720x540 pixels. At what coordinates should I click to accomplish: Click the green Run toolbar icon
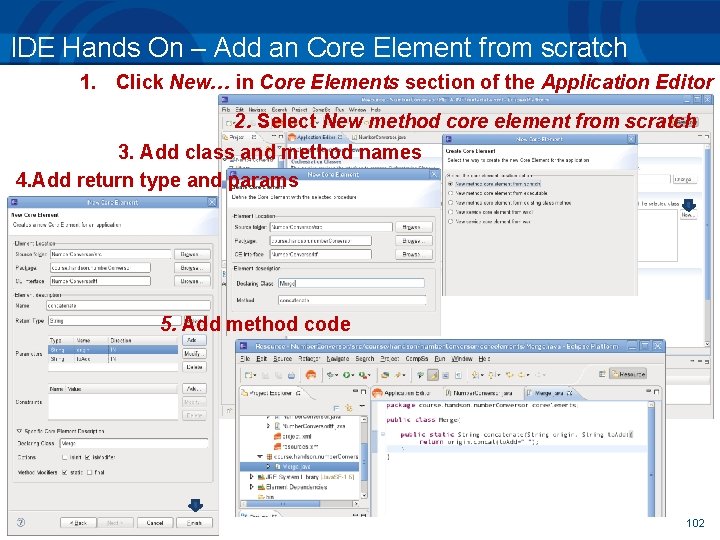(346, 375)
